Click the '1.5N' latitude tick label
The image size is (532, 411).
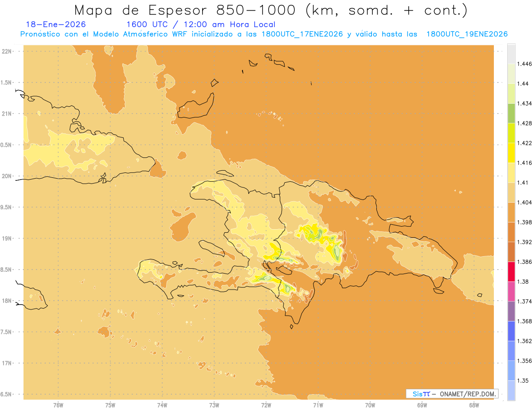click(x=7, y=82)
